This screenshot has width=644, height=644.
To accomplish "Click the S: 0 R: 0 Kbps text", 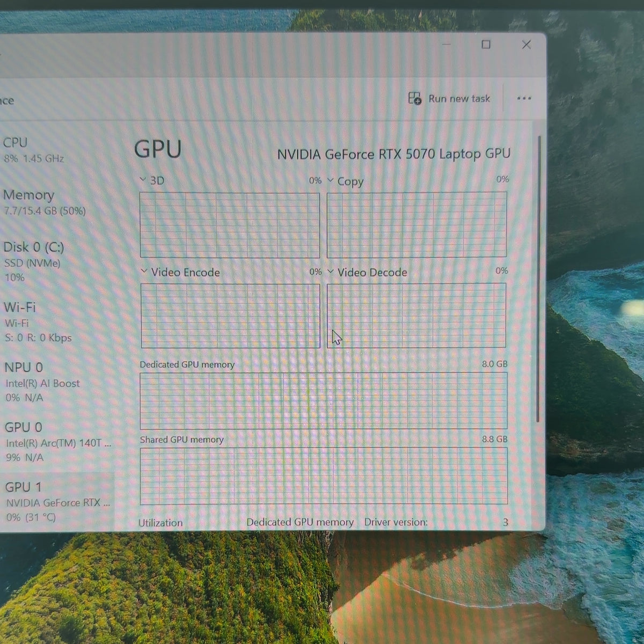I will (38, 338).
